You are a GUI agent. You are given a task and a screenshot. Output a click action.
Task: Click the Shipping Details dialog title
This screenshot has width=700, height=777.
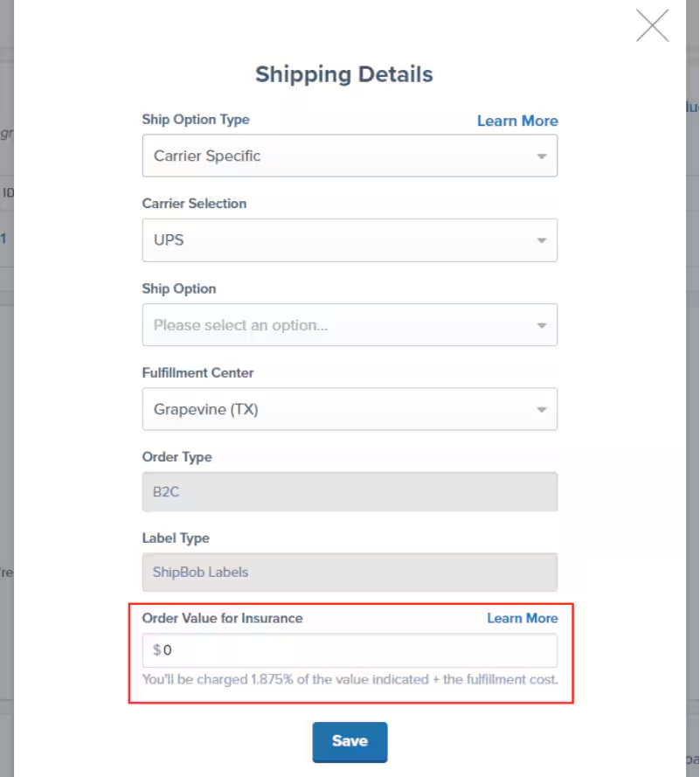pyautogui.click(x=343, y=74)
